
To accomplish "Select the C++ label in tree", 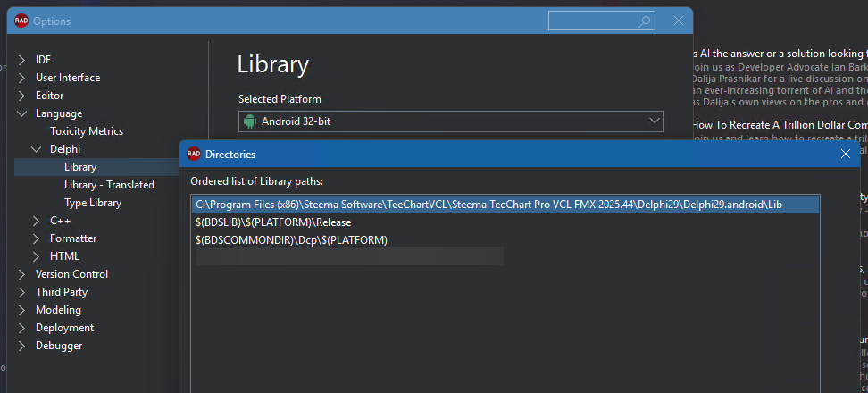I will (60, 221).
